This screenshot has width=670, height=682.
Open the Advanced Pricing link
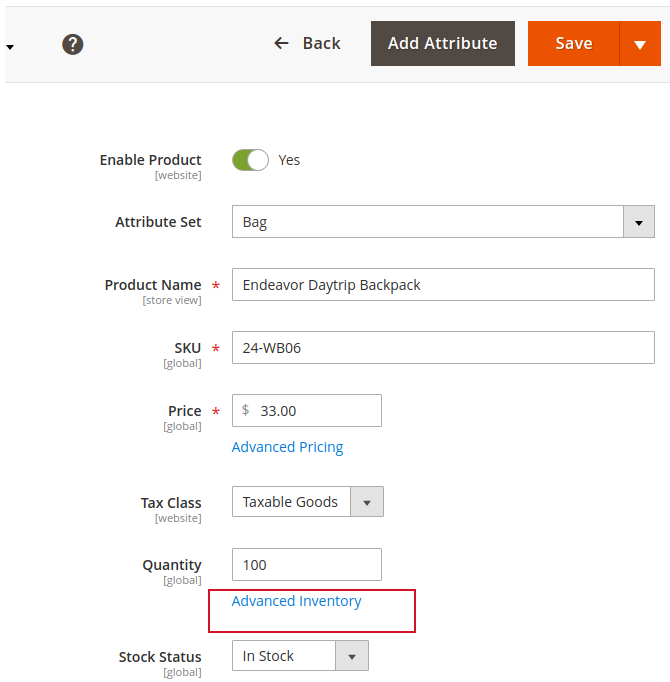point(287,447)
